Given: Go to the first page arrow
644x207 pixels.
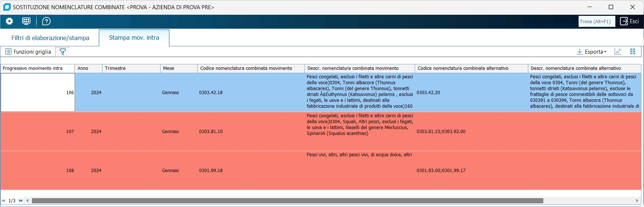Looking at the screenshot, I should point(4,201).
